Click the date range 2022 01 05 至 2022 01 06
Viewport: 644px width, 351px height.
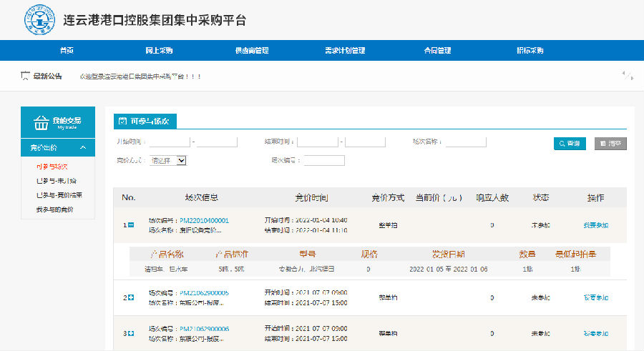[449, 270]
